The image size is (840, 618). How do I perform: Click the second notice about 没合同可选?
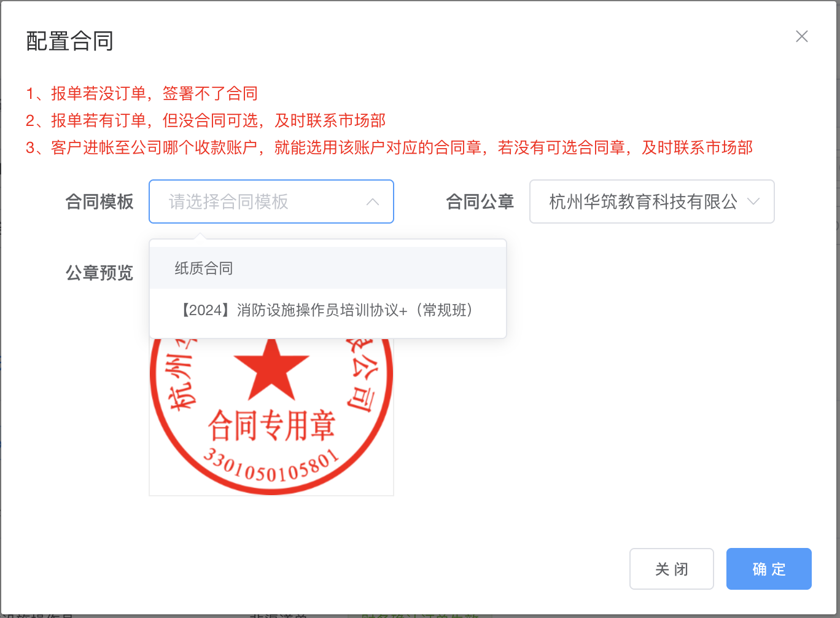click(206, 120)
